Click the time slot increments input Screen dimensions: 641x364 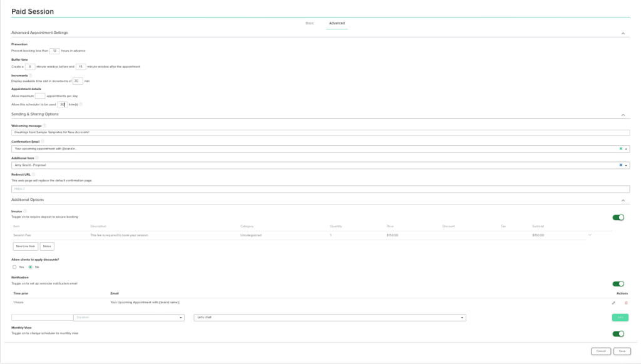[x=78, y=81]
